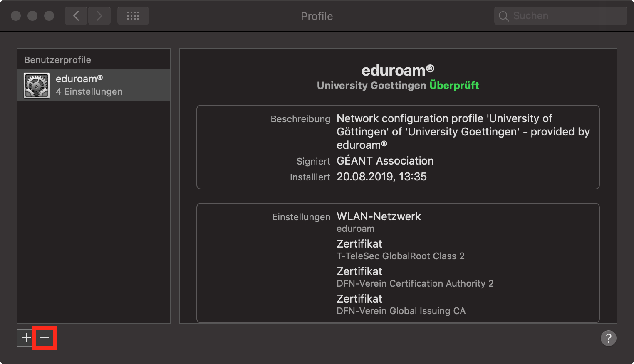This screenshot has height=364, width=634.
Task: Go forward with the right chevron button
Action: click(x=99, y=16)
